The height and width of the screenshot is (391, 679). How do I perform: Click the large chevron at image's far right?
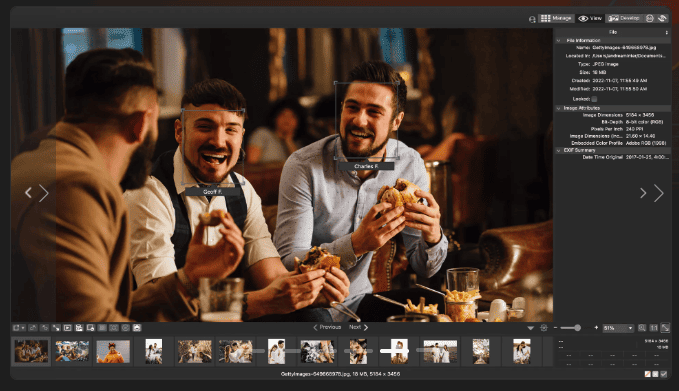pos(659,193)
